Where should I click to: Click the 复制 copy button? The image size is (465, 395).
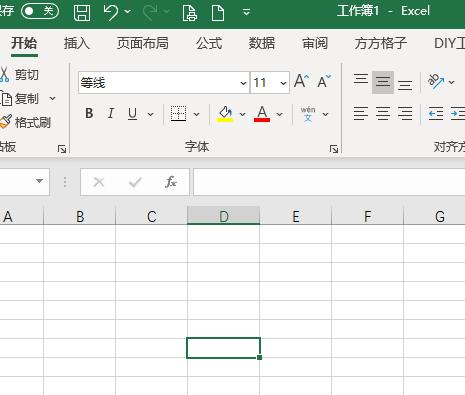tap(20, 99)
